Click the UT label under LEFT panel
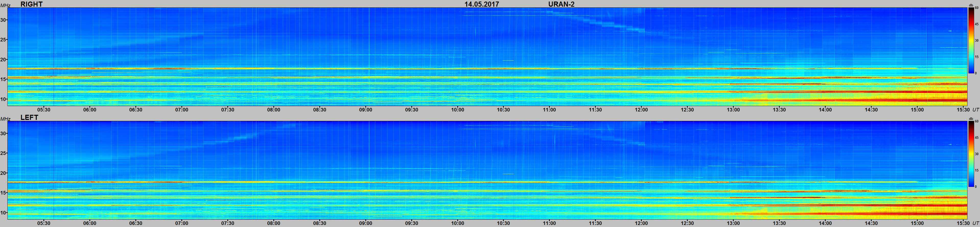Image resolution: width=980 pixels, height=227 pixels. (x=975, y=223)
